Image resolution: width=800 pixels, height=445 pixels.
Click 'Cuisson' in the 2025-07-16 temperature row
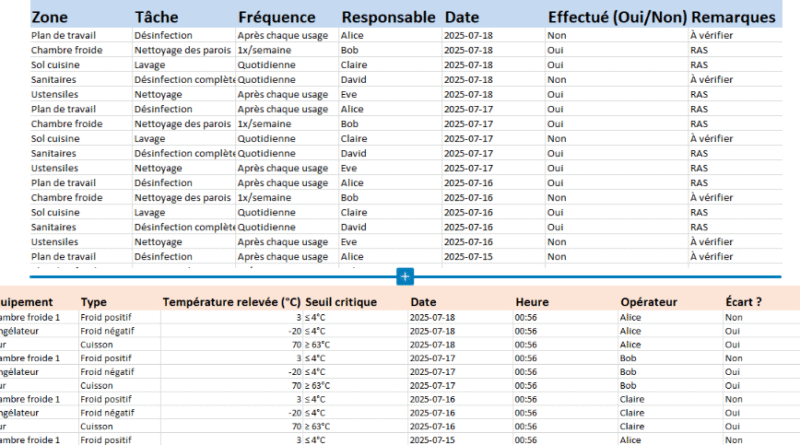(x=96, y=427)
